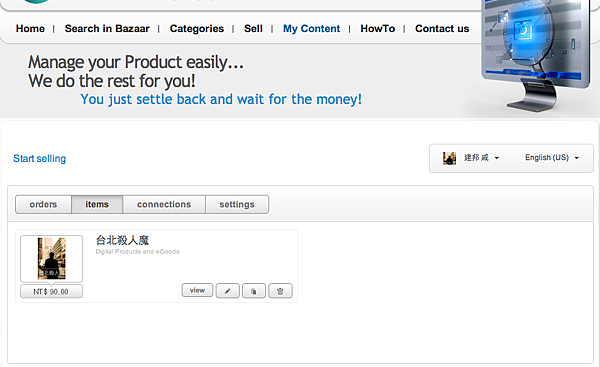
Task: Click the user avatar picture
Action: tap(450, 158)
